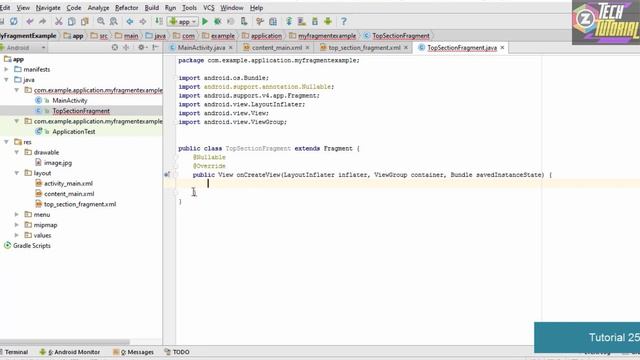Click the Make Project icon
This screenshot has height=360, width=640.
click(x=159, y=21)
